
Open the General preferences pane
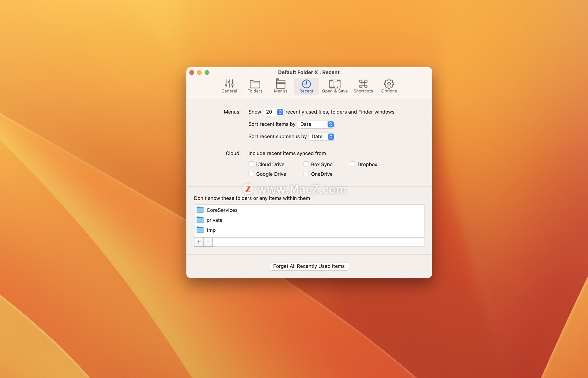click(x=229, y=86)
